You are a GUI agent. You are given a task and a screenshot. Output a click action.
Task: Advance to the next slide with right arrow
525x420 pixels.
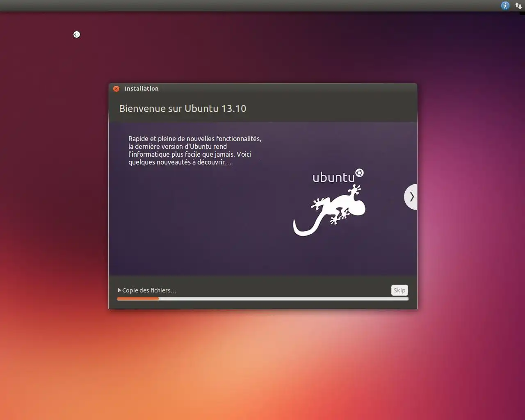(411, 197)
